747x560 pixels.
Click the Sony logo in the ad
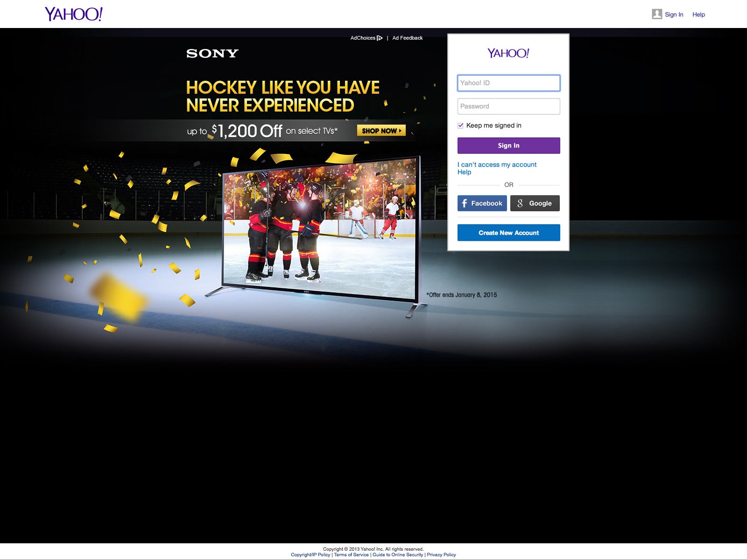[212, 53]
